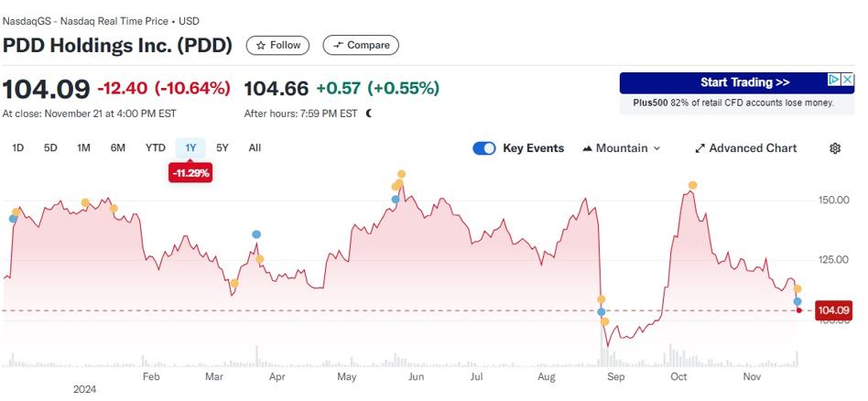Click the 125.00 axis label
This screenshot has height=401, width=868.
833,260
